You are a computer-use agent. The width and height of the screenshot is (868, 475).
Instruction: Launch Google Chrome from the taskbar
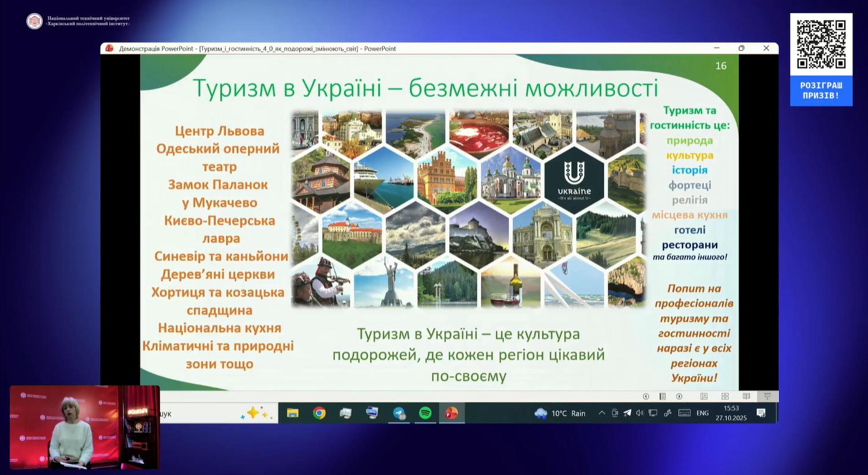(319, 413)
